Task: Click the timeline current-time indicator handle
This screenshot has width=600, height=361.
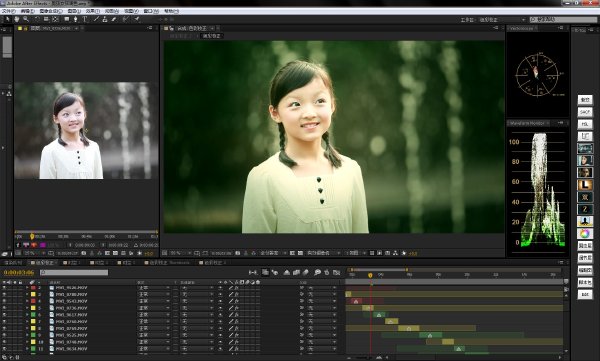Action: pos(370,275)
